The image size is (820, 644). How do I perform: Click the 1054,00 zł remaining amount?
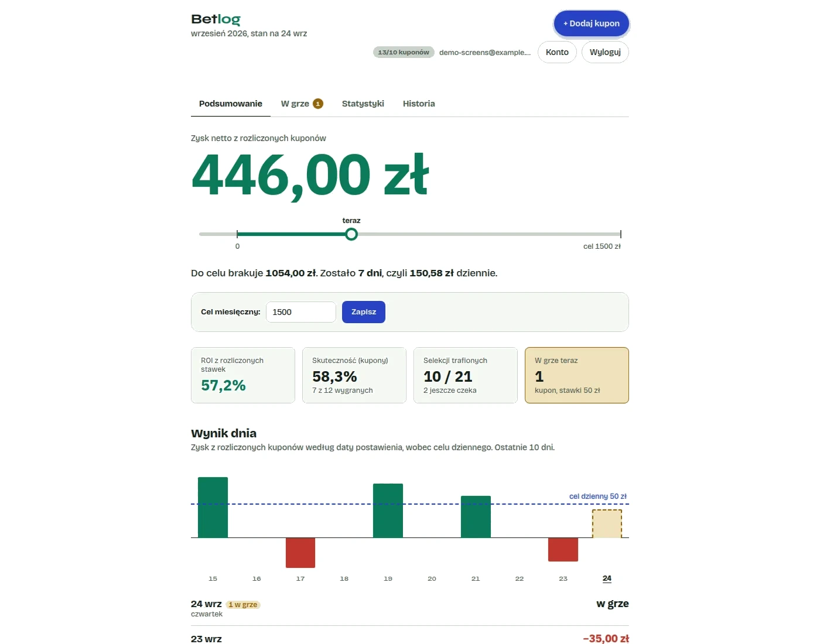click(291, 273)
